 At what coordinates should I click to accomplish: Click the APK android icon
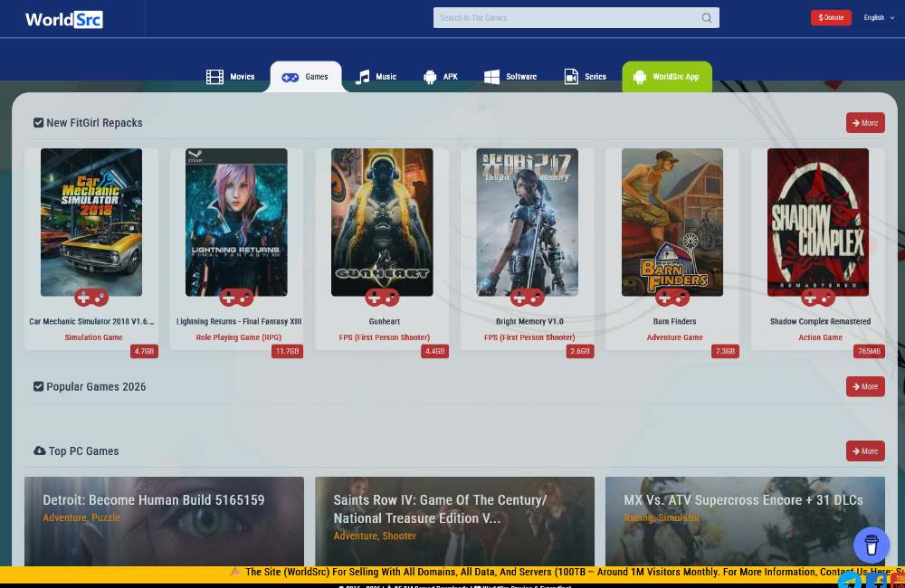pyautogui.click(x=430, y=77)
